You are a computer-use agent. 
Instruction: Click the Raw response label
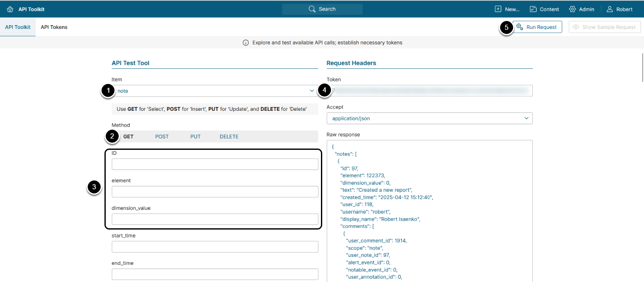tap(343, 135)
